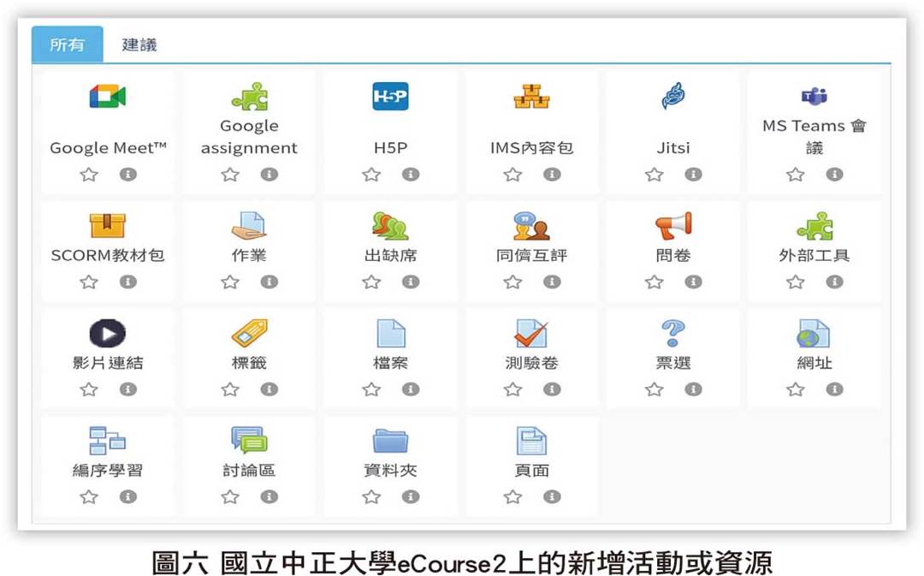924x576 pixels.
Task: Open info about 出缺席
Action: click(x=411, y=282)
